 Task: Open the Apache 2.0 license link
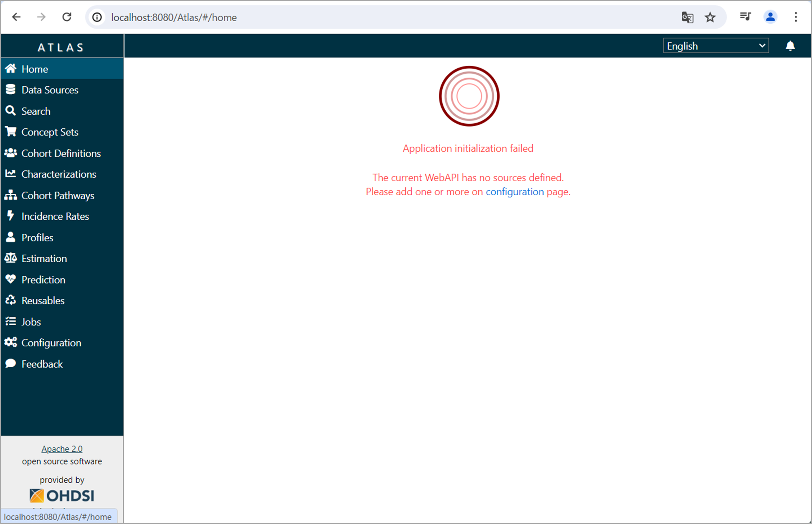click(x=62, y=449)
